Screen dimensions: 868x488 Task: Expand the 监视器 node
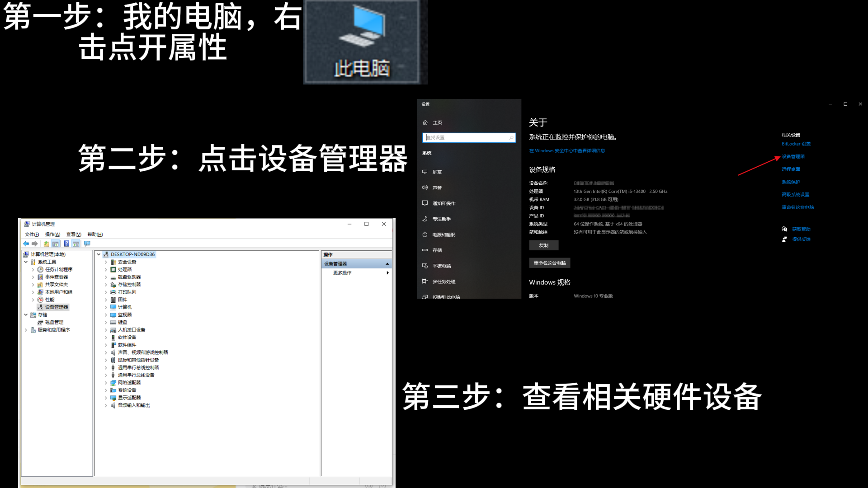[x=106, y=315]
